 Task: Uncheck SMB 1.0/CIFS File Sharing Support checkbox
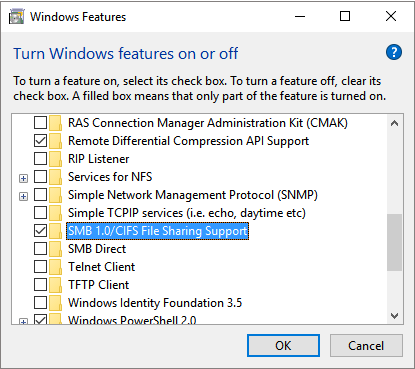coord(40,231)
